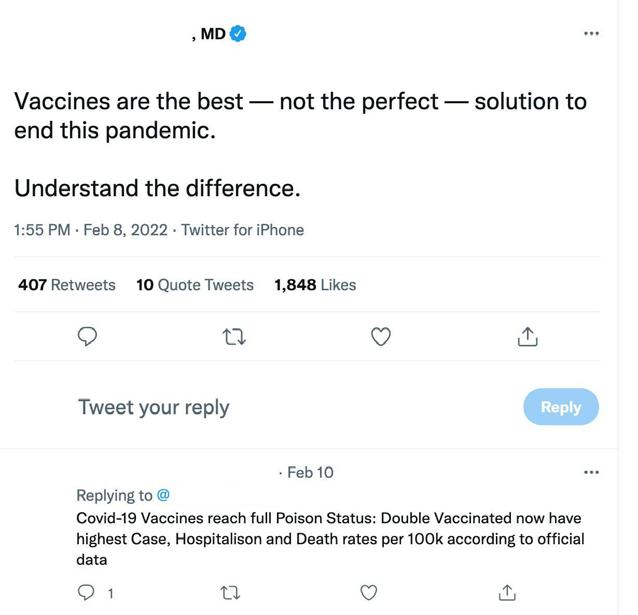Click the blue verified badge next to MD
The width and height of the screenshot is (638, 615).
[x=238, y=33]
